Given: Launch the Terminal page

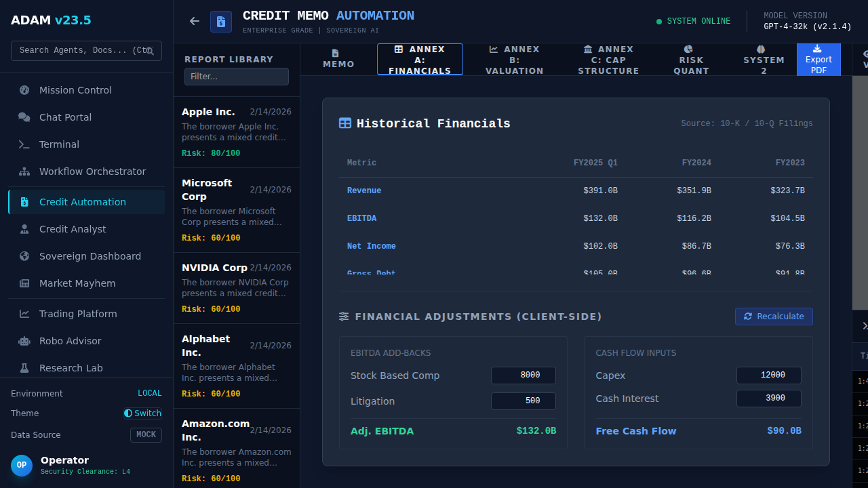Looking at the screenshot, I should (59, 144).
